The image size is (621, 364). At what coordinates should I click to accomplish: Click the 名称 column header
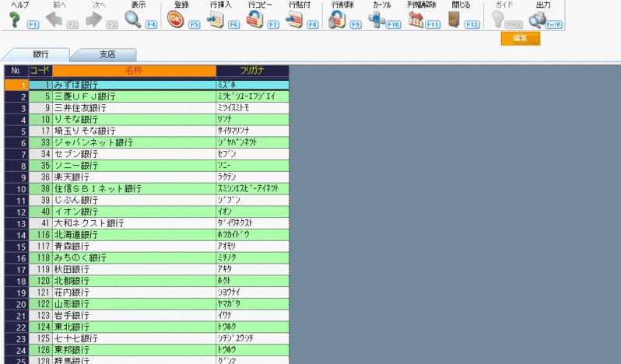click(x=134, y=71)
